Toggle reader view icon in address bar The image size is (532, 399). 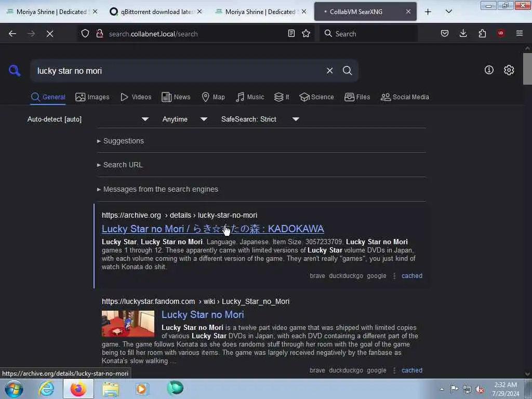291,33
